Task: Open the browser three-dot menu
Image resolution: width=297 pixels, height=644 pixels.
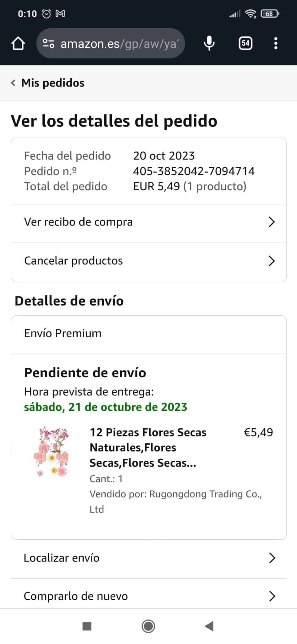Action: tap(276, 43)
